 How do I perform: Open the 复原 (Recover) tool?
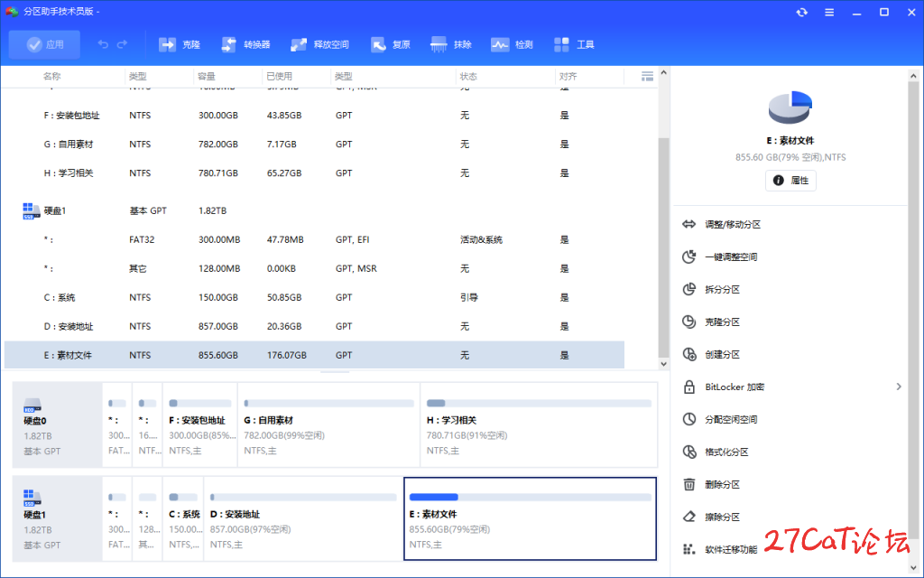pyautogui.click(x=378, y=44)
